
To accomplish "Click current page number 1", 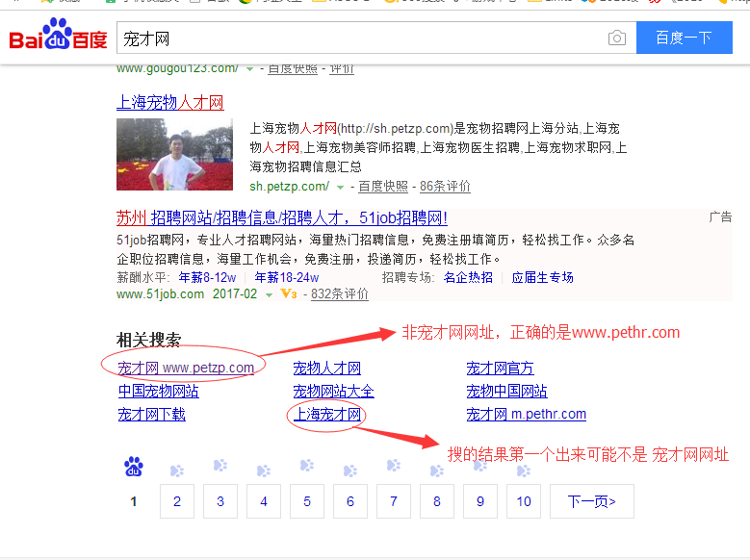I will (x=134, y=501).
